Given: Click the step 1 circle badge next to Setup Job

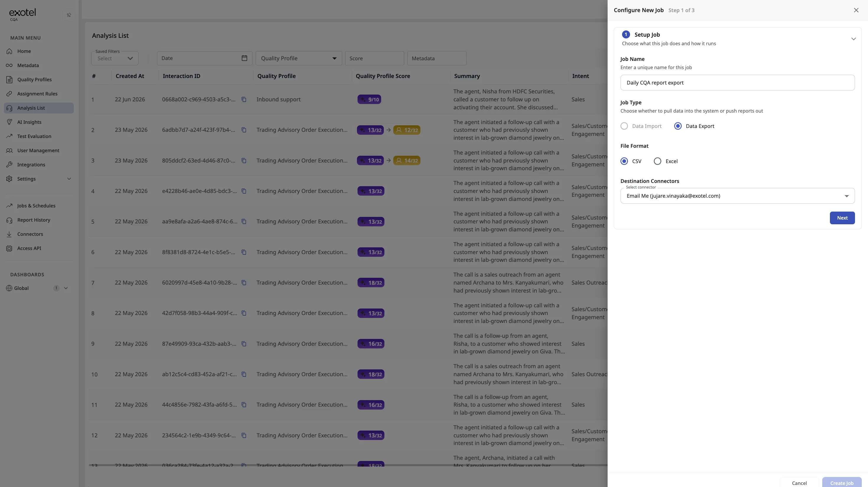Looking at the screenshot, I should click(626, 34).
